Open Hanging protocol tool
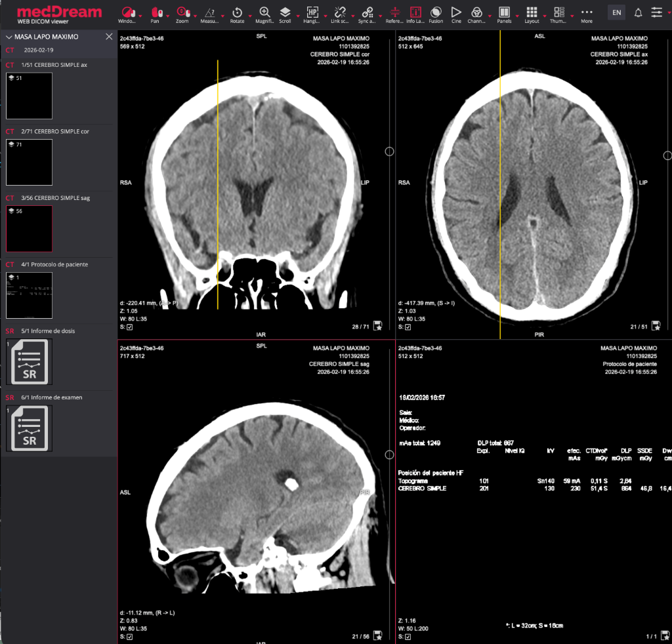 (312, 14)
